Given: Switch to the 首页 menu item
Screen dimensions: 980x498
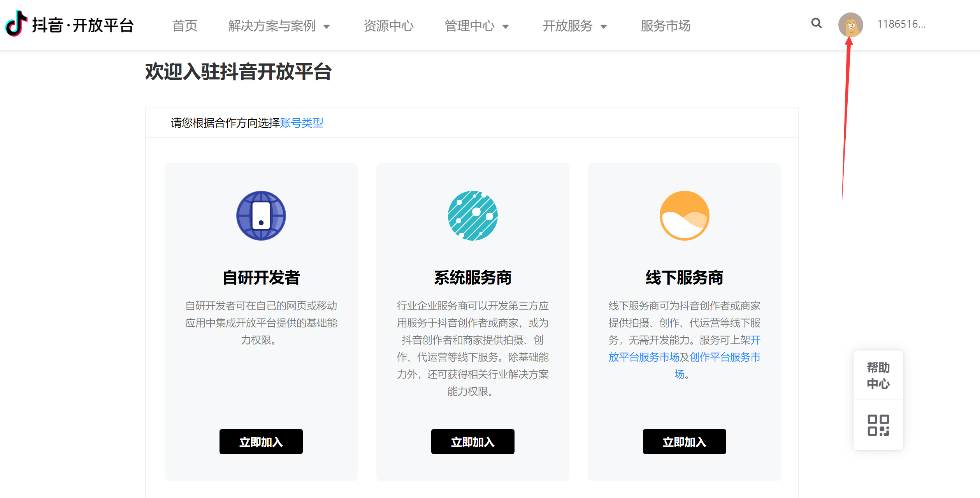Looking at the screenshot, I should (x=185, y=26).
